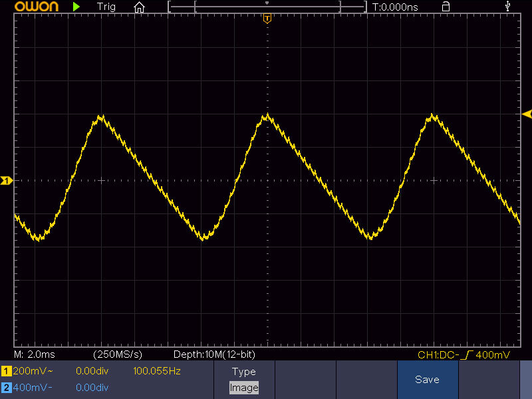Screen dimensions: 532x399
Task: Click the T:0.000ns horizontal position readout
Action: [x=395, y=7]
